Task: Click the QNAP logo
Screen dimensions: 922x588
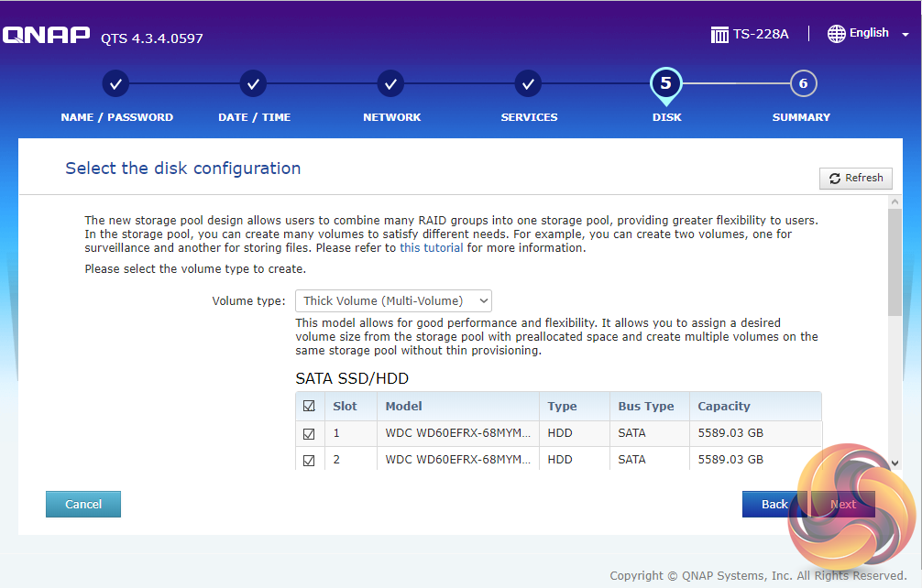Action: 47,36
